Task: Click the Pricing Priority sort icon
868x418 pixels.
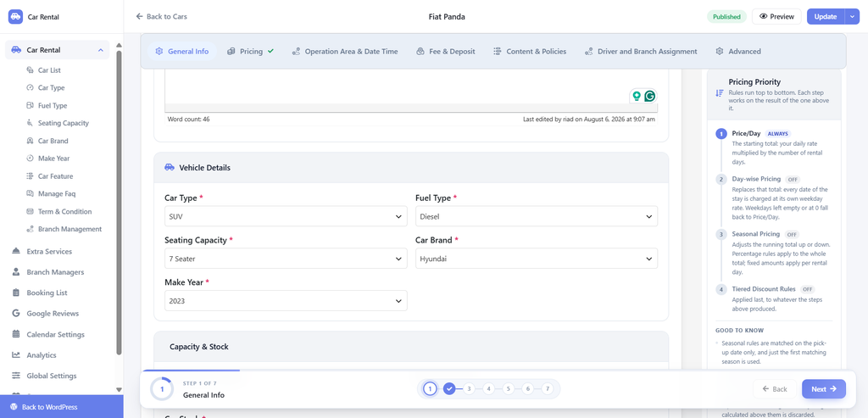Action: coord(719,93)
